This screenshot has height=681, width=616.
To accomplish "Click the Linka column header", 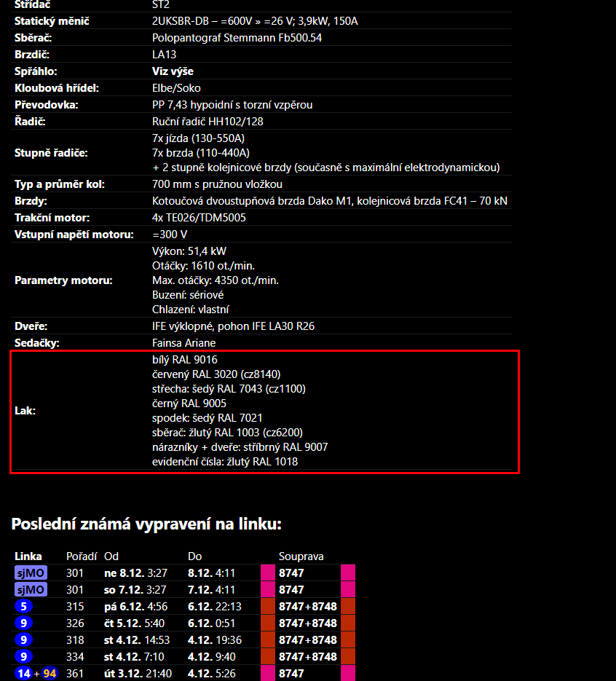I will tap(28, 556).
